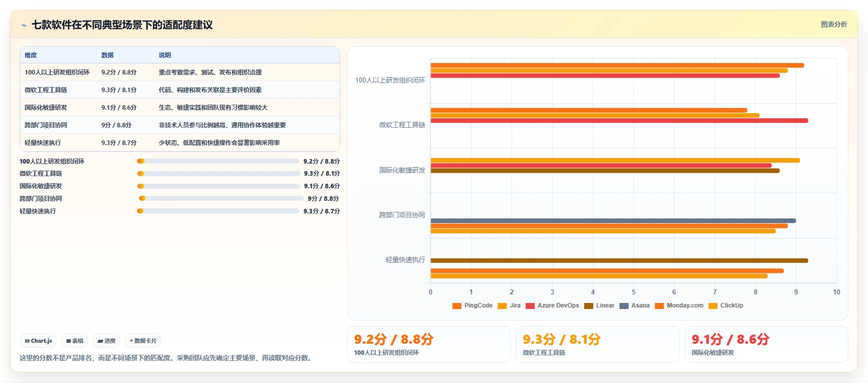Click the Chart.js pill tag
868x383 pixels.
38,341
